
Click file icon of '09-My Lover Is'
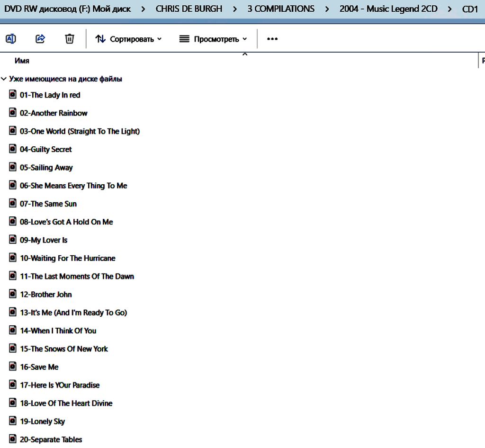pos(12,239)
